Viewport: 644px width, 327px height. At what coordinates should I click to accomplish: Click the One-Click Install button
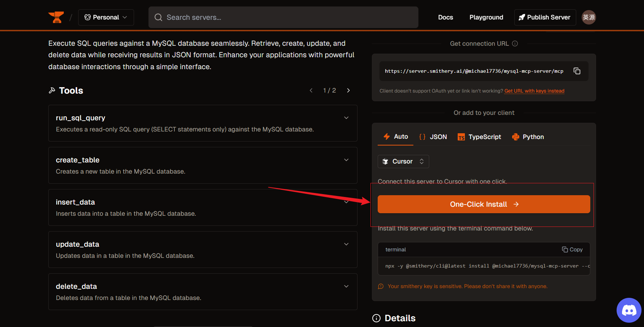[484, 204]
